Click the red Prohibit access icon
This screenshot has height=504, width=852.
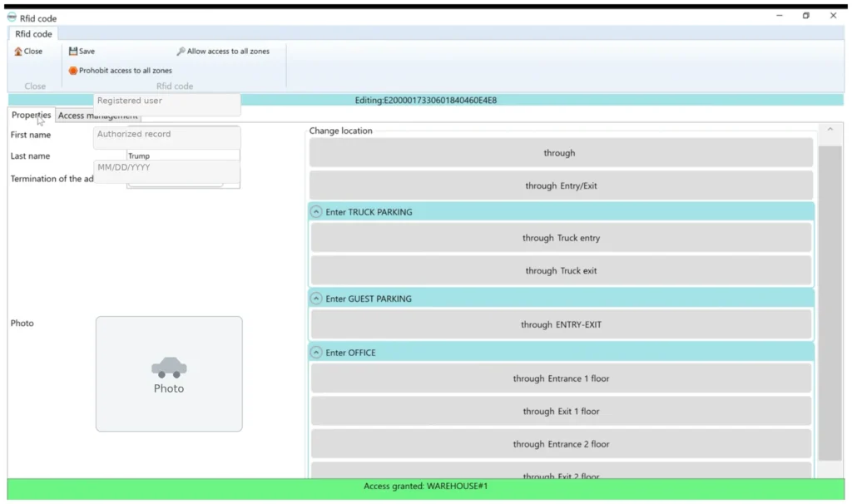click(73, 71)
